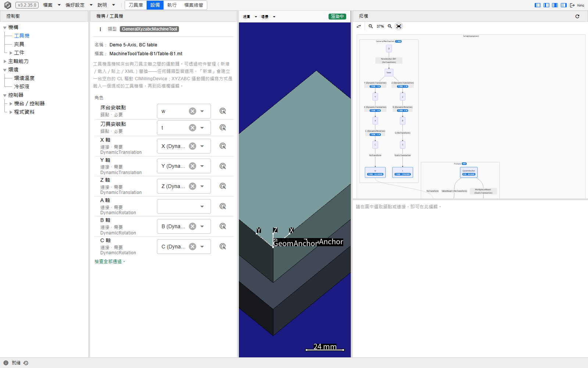The image size is (588, 368).
Task: Zoom out the topology diagram
Action: (371, 26)
